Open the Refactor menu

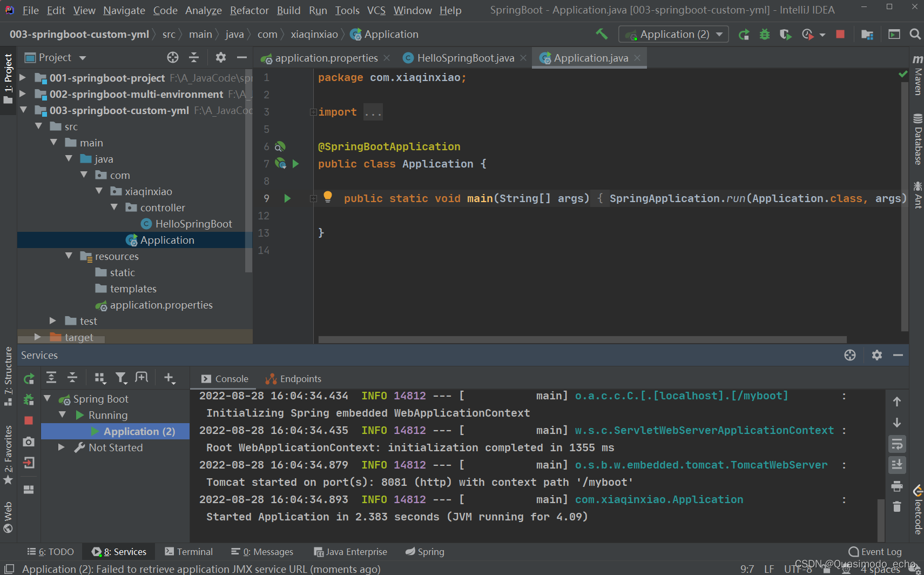tap(249, 10)
